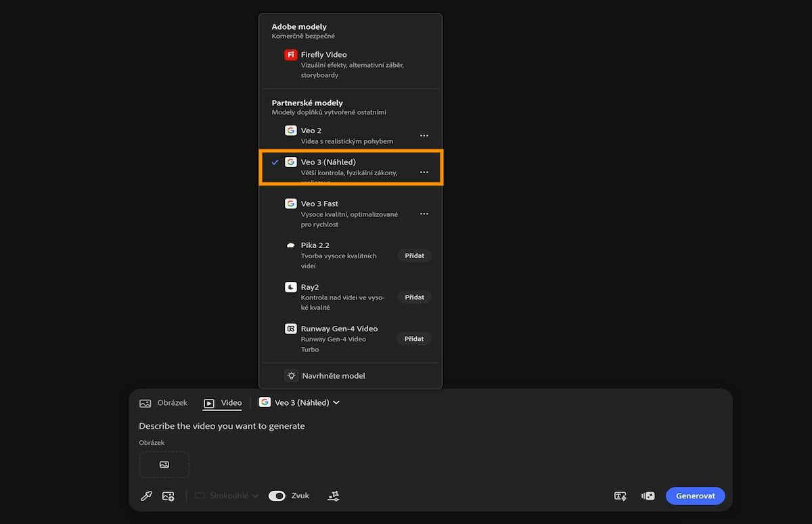This screenshot has height=524, width=812.
Task: Switch to the Obrázek tab
Action: pyautogui.click(x=164, y=403)
